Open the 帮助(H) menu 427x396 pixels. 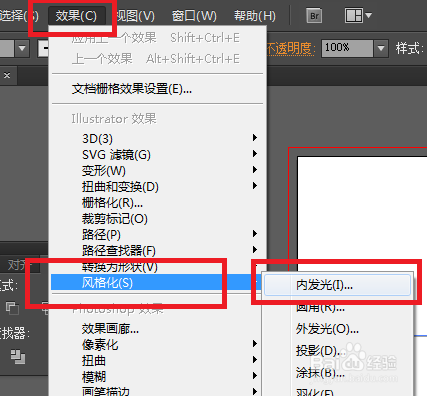click(x=255, y=16)
